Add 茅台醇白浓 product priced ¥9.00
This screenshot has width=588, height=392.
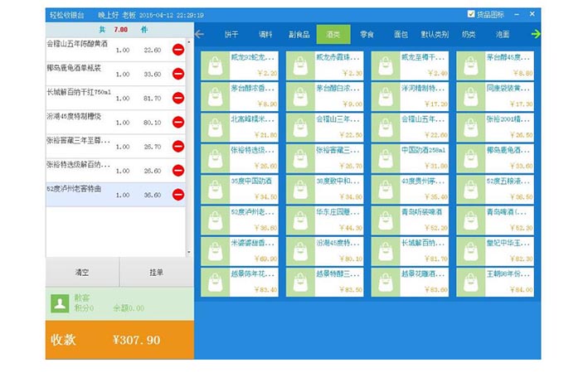325,97
